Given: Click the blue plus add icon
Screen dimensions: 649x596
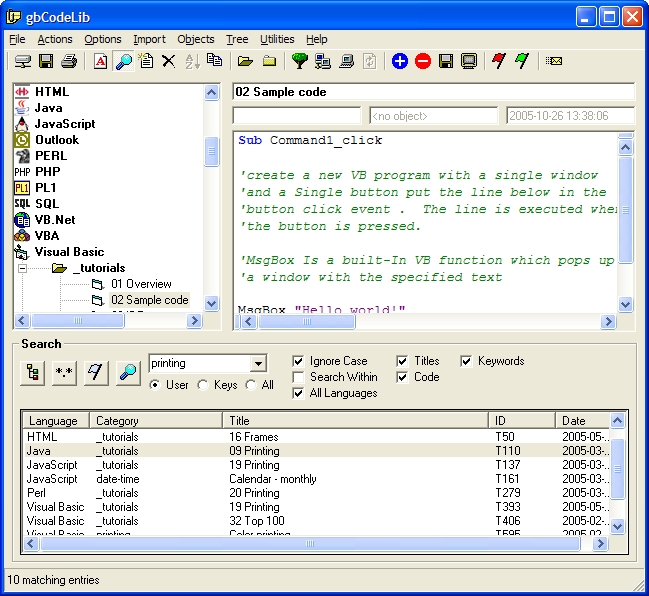Looking at the screenshot, I should 400,62.
